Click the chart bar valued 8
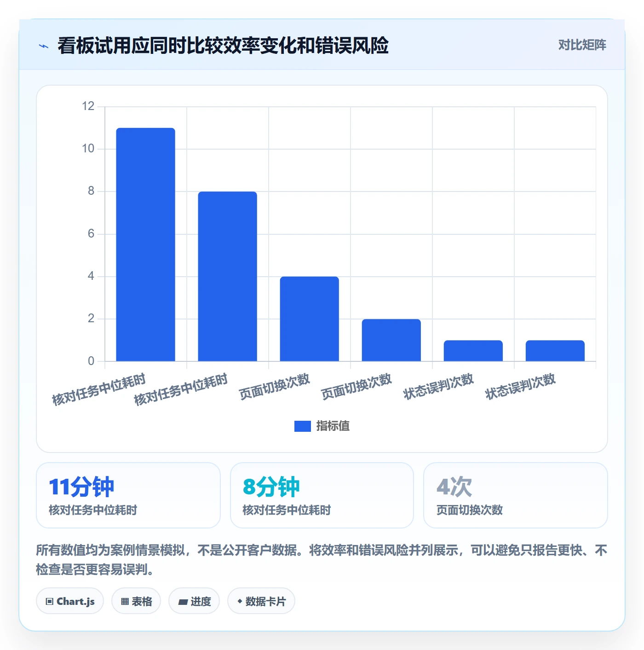This screenshot has height=650, width=644. (x=228, y=276)
